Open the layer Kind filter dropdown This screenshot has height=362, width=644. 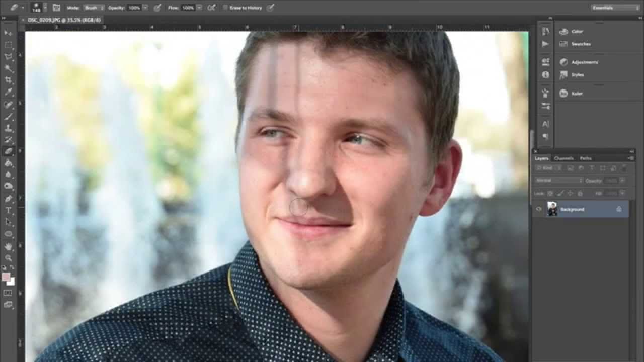[x=549, y=167]
